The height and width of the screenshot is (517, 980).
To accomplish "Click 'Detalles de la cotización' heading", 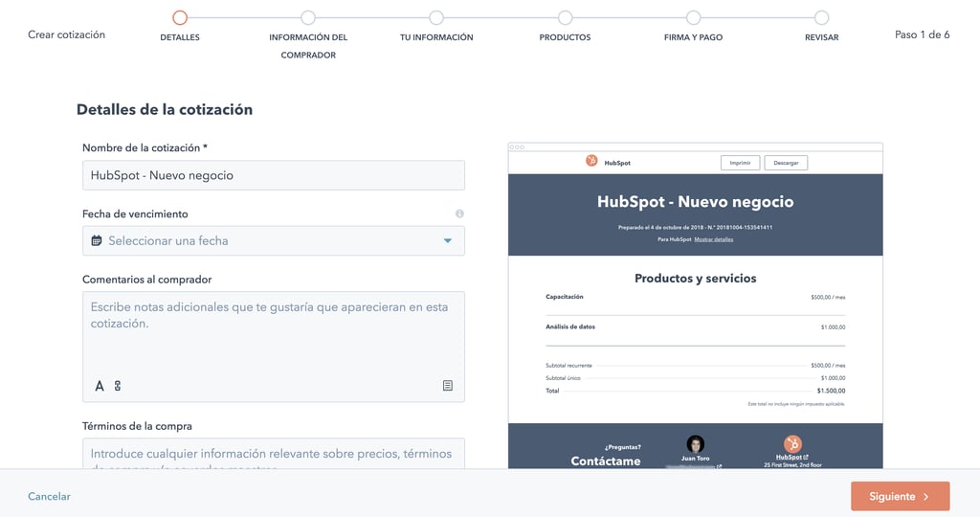I will pos(165,109).
